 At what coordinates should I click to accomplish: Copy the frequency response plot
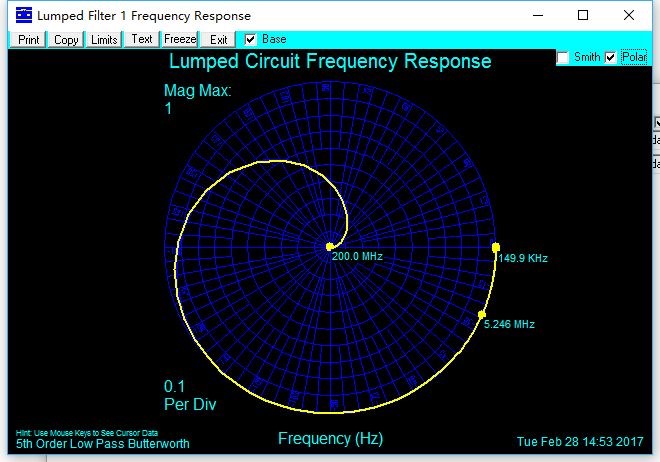coord(66,40)
